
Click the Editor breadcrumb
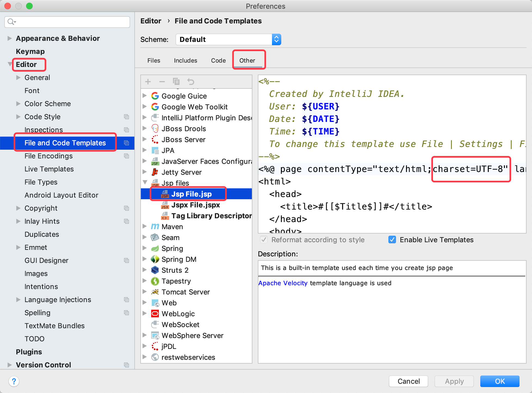[151, 21]
